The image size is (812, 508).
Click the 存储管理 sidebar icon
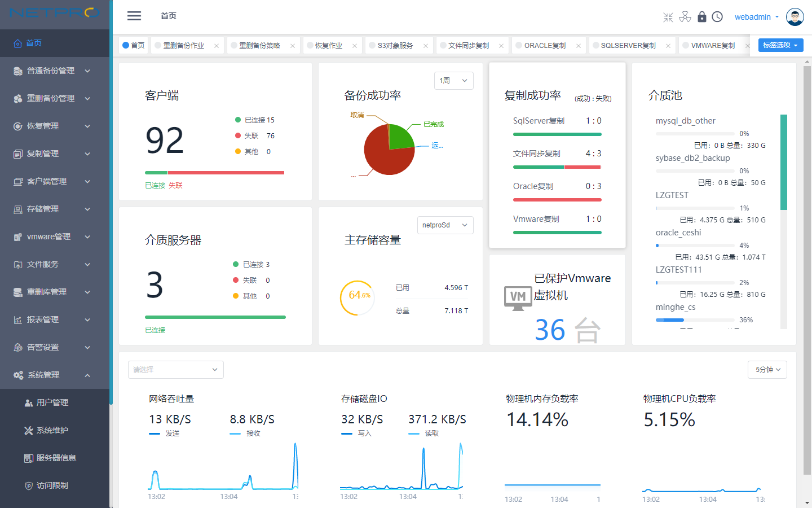click(x=18, y=209)
